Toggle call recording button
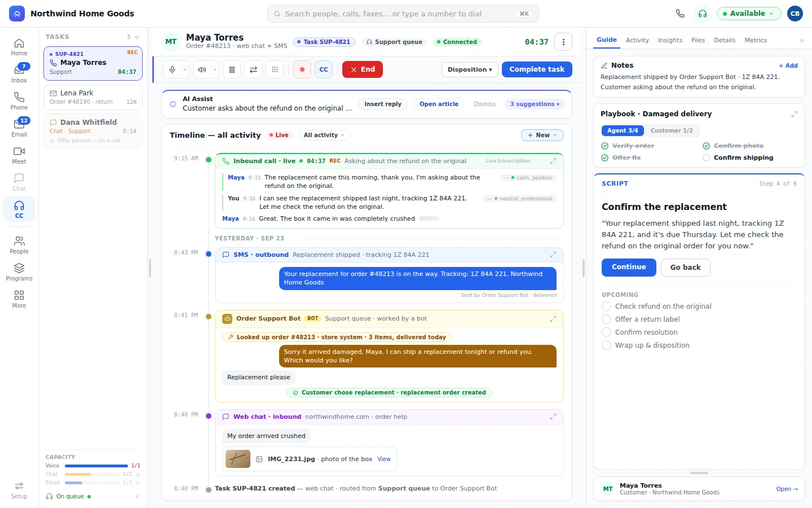This screenshot has height=508, width=812. tap(302, 69)
